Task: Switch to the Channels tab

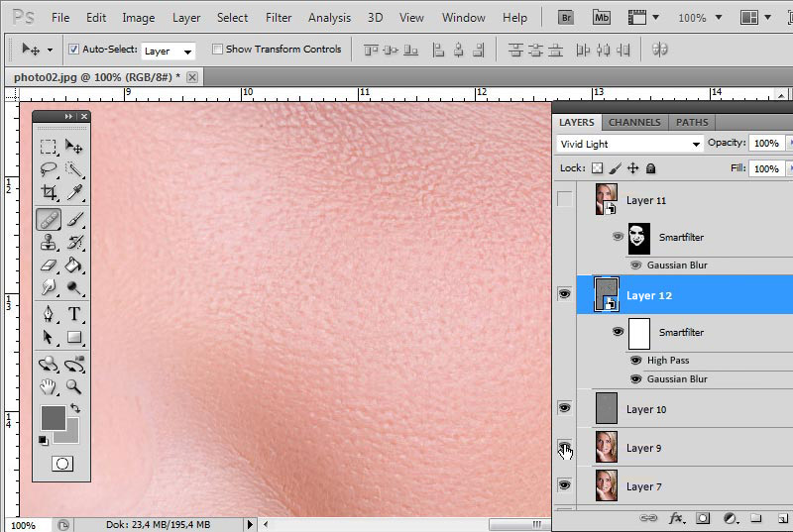Action: 634,123
